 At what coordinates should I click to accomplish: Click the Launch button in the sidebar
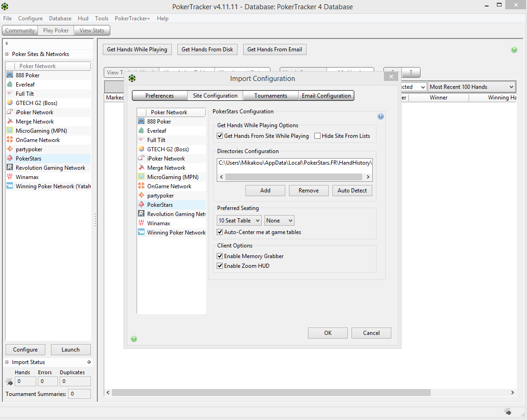pos(70,350)
